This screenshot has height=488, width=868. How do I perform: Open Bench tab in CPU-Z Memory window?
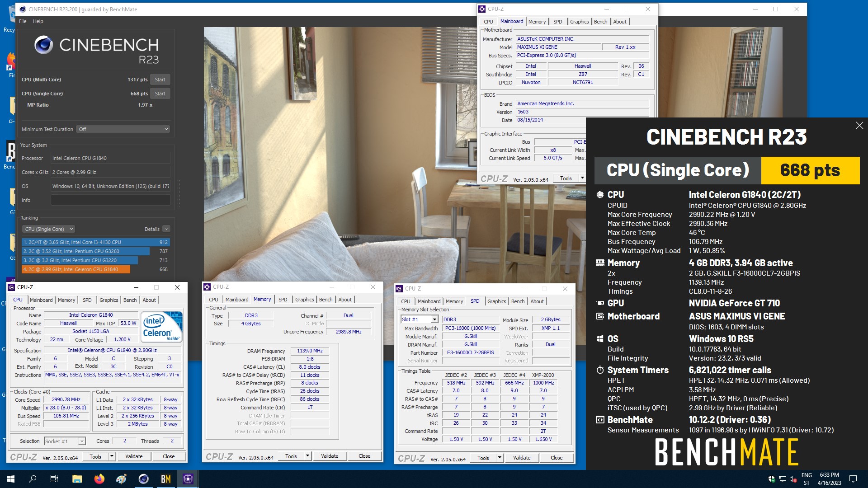[325, 300]
